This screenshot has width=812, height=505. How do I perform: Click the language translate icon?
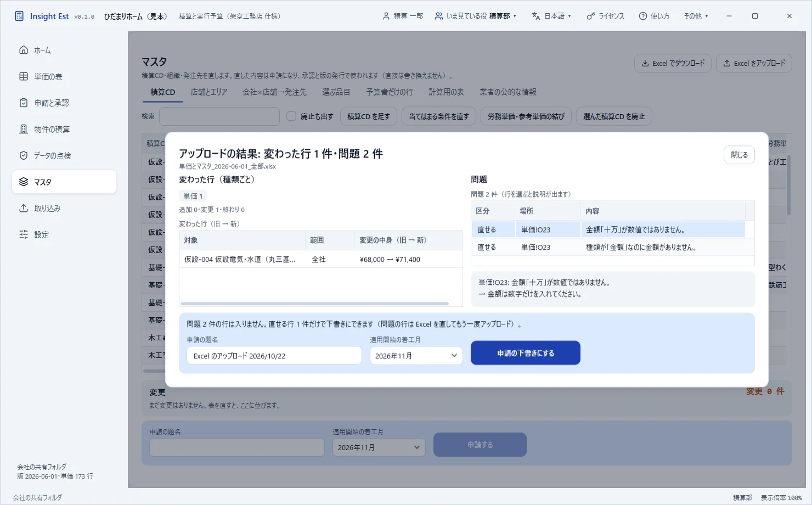click(536, 16)
